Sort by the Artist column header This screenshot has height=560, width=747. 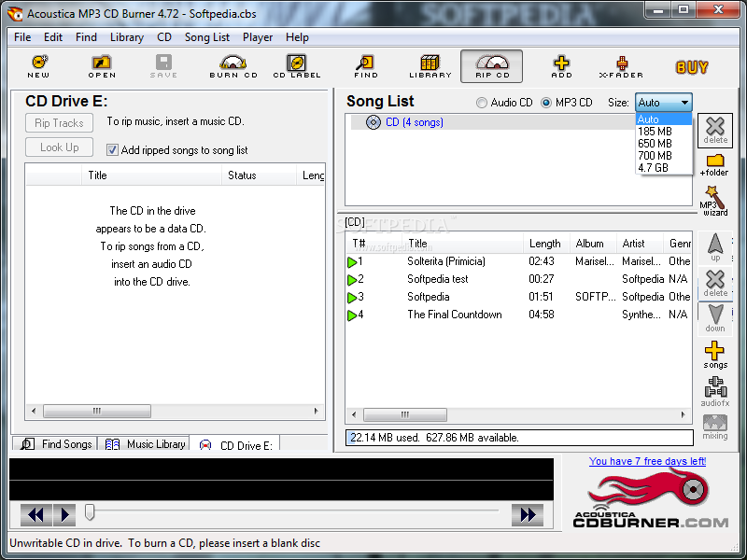pos(640,244)
